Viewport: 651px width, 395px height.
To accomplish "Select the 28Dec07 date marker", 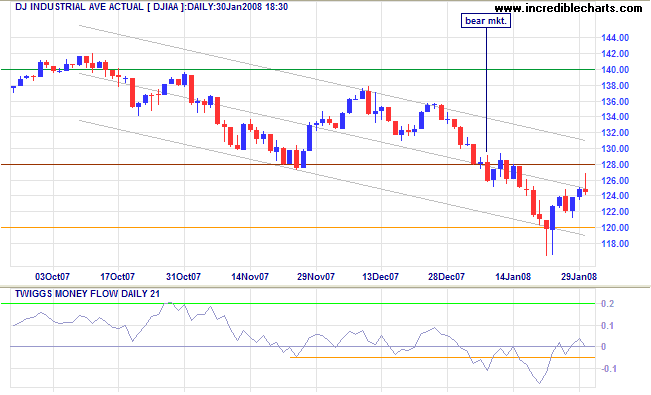I will tap(447, 277).
